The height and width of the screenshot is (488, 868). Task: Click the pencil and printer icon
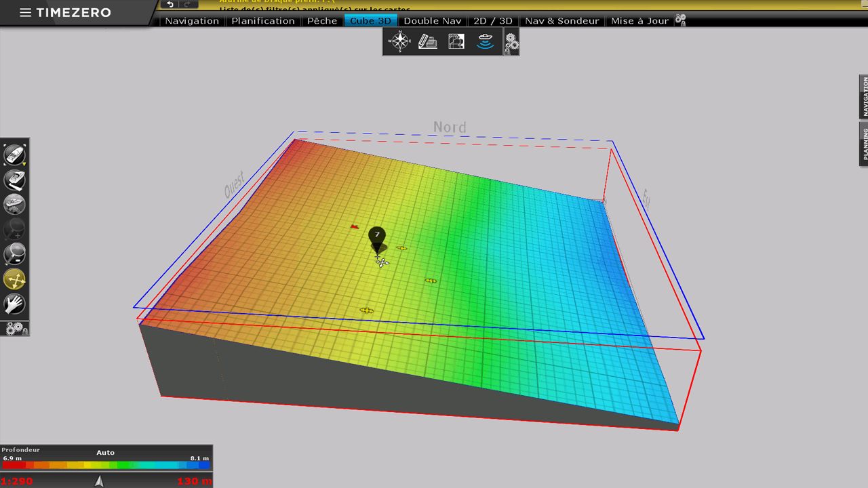[428, 42]
